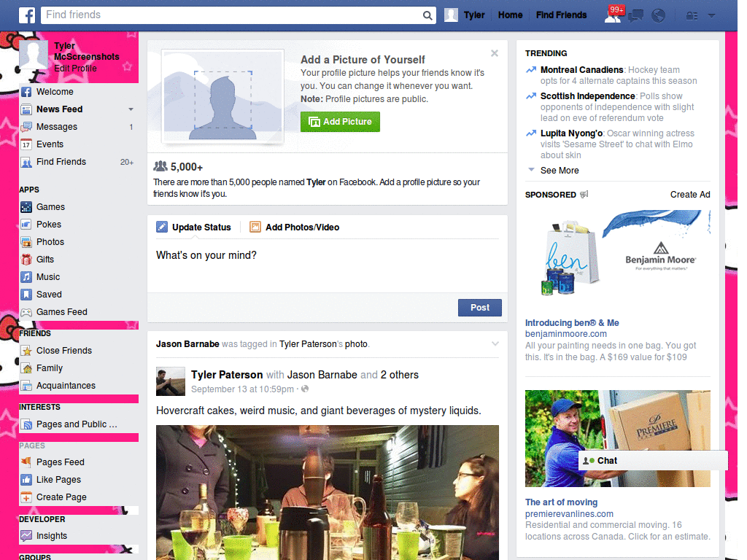The image size is (747, 560).
Task: Click the sponsored megaphone icon
Action: click(584, 194)
